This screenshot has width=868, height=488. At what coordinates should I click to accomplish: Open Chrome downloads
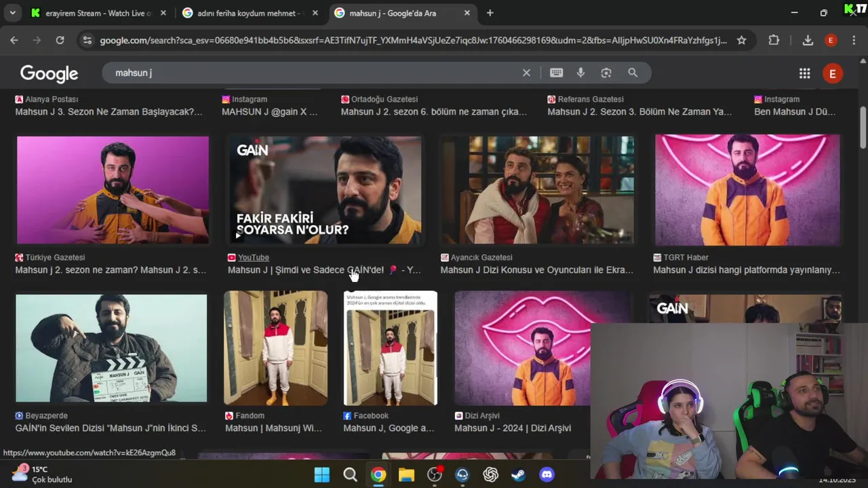click(808, 40)
